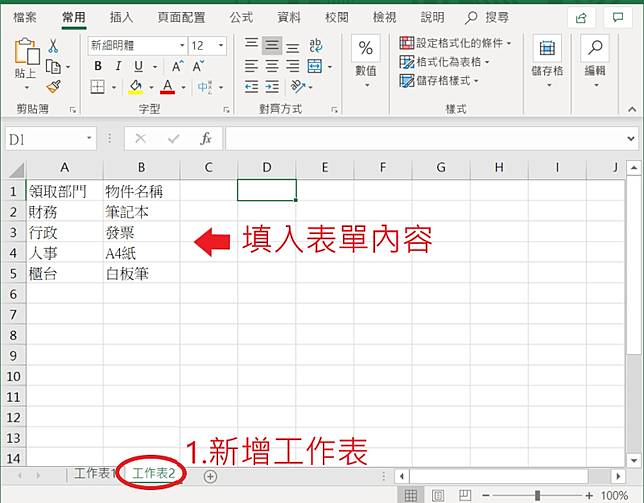The image size is (644, 503).
Task: Expand the borders dropdown arrow
Action: (114, 87)
